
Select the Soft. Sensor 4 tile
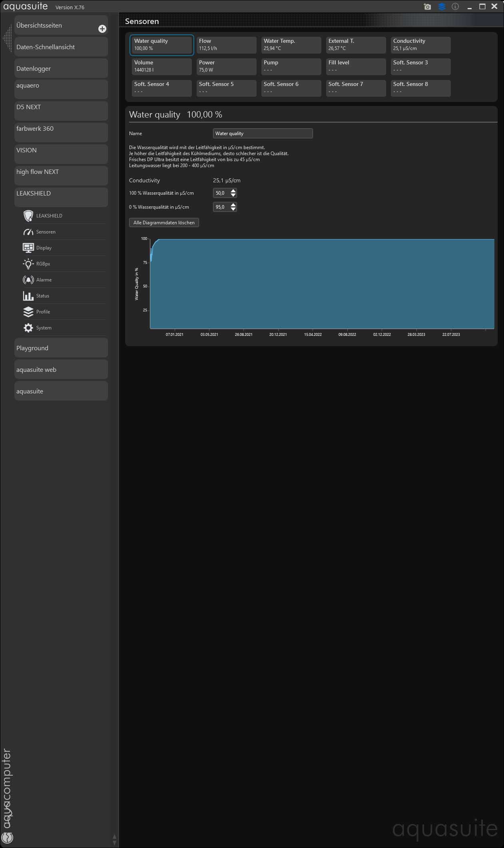162,88
